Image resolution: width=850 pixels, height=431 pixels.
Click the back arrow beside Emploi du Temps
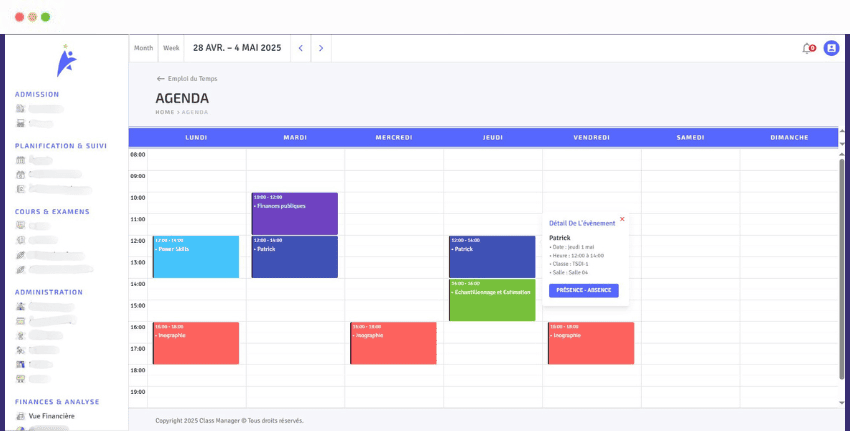(x=160, y=78)
